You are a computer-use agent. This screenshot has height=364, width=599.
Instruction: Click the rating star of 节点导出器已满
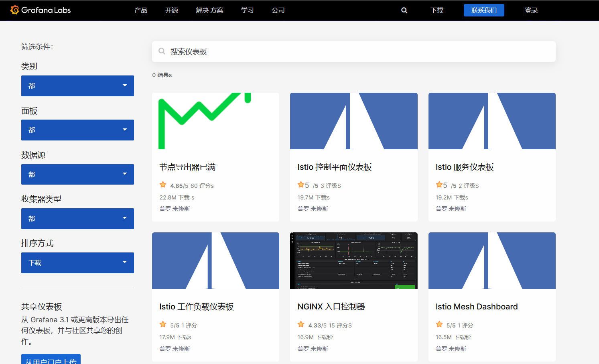coord(163,185)
